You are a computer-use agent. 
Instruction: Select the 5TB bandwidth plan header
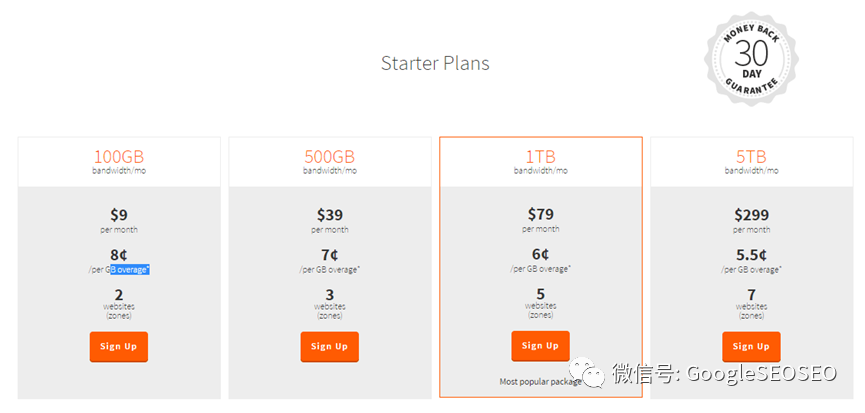(x=751, y=162)
